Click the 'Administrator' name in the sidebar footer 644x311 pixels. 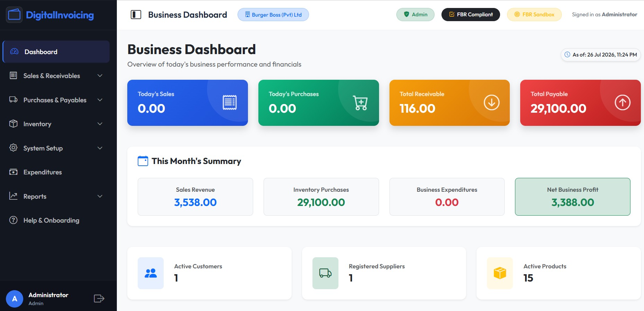tap(48, 295)
